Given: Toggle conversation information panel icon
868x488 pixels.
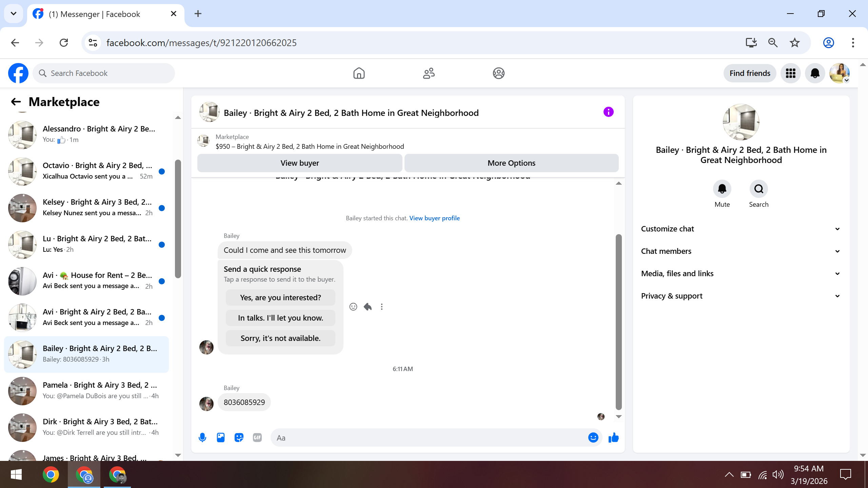Looking at the screenshot, I should (x=608, y=112).
